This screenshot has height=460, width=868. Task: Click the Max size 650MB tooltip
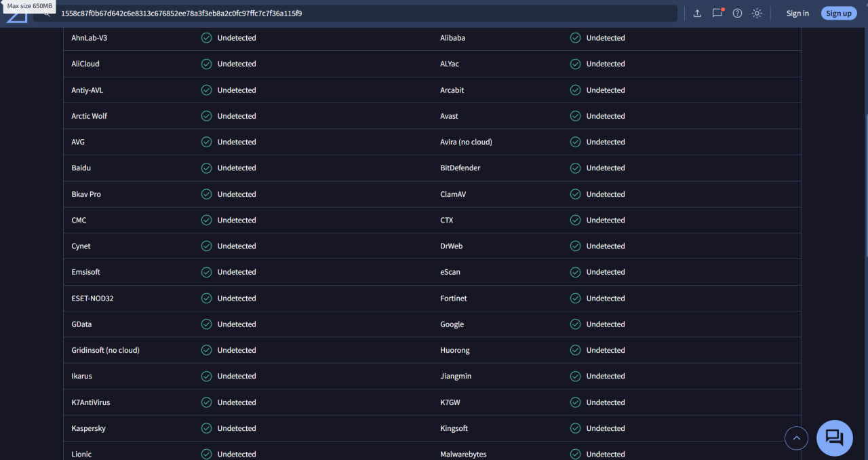(29, 5)
